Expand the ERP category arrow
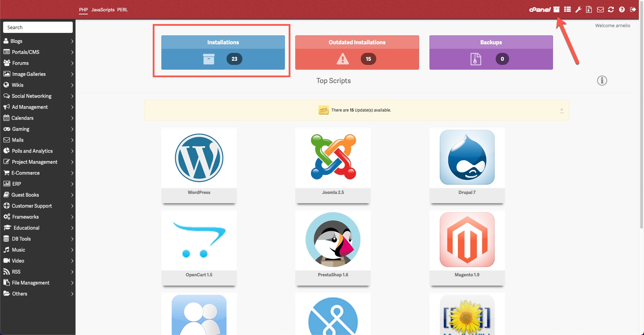 [x=72, y=184]
